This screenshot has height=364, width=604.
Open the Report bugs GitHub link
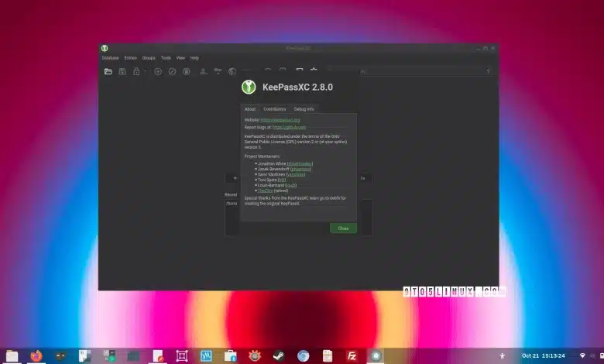coord(290,127)
